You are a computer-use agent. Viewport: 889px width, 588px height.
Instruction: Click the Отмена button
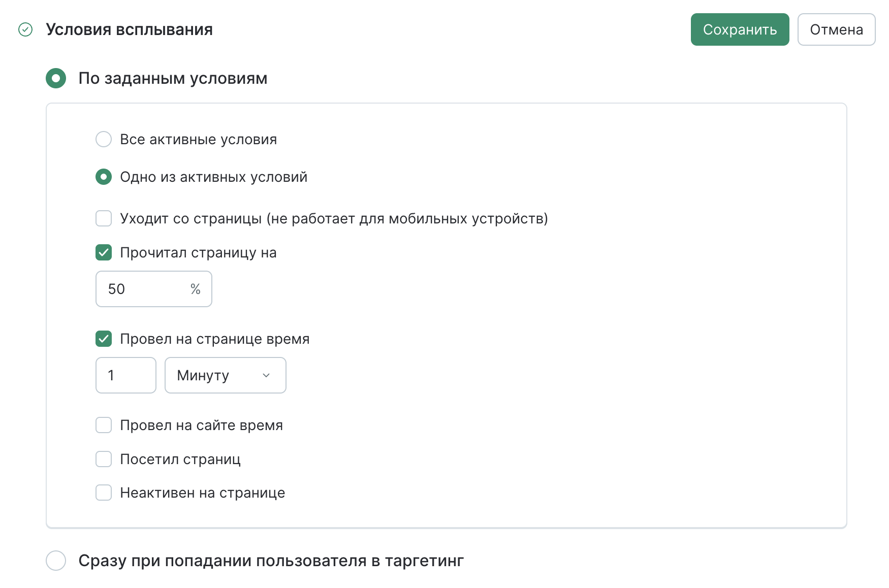click(836, 30)
